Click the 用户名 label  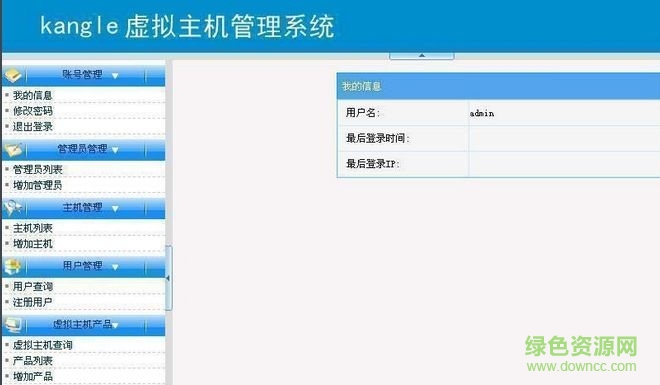363,113
